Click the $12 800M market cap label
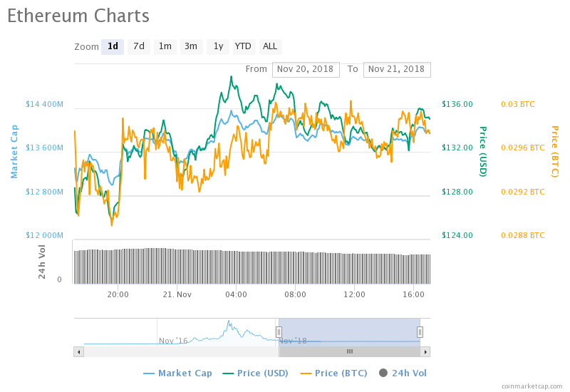This screenshot has width=570, height=392. coord(44,192)
